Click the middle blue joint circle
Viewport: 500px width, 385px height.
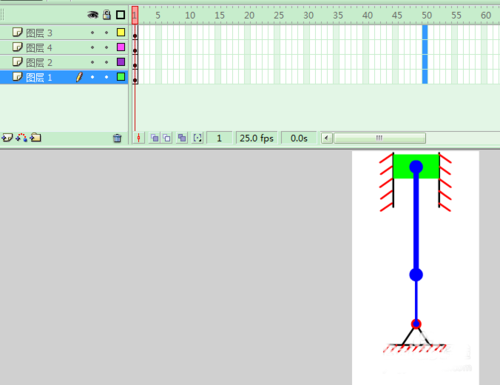416,275
